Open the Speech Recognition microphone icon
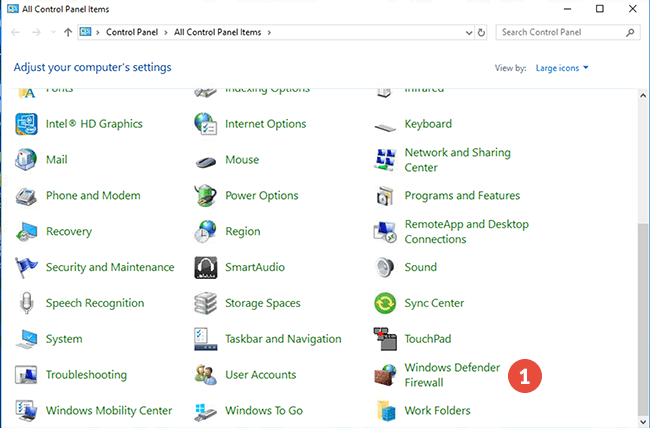650x428 pixels. click(x=27, y=303)
